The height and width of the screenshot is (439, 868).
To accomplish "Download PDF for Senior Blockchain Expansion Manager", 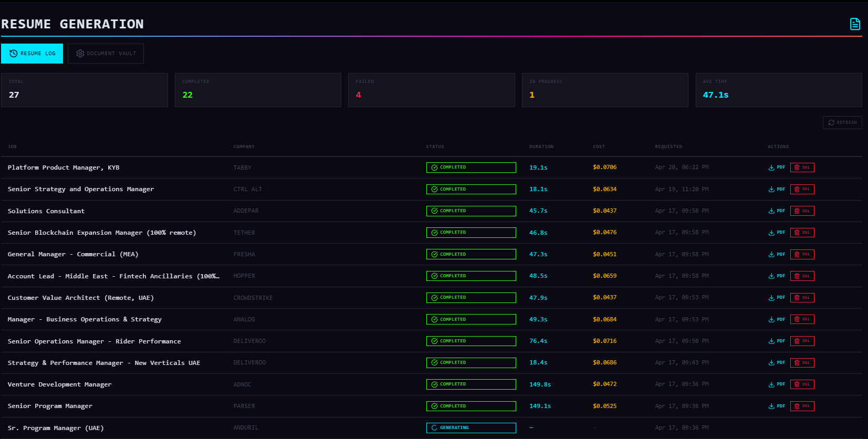I will [777, 233].
